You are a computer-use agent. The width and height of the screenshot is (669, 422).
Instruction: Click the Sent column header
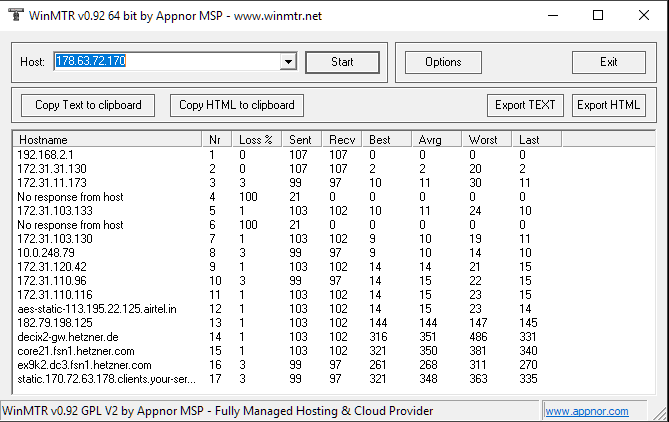[x=302, y=140]
